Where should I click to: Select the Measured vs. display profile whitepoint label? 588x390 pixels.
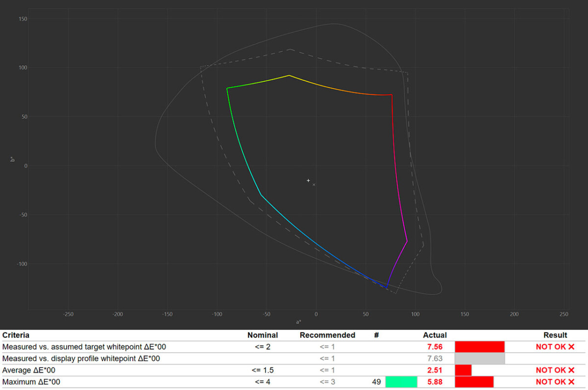point(81,359)
